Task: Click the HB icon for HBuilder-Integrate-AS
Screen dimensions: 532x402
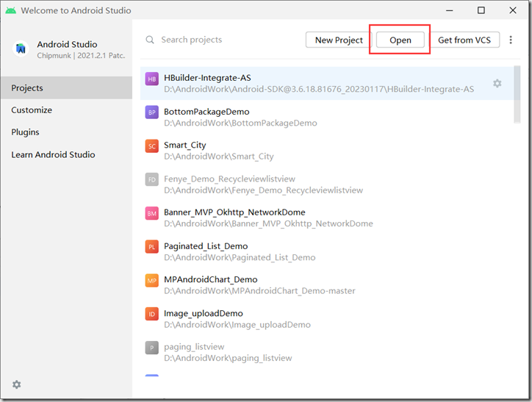Action: point(151,79)
